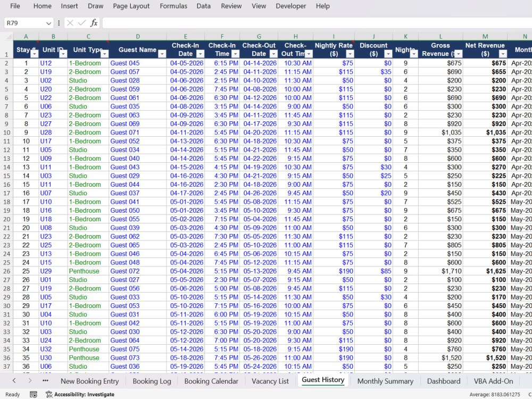Switch to Vacancy List sheet
Image resolution: width=532 pixels, height=399 pixels.
click(x=270, y=381)
